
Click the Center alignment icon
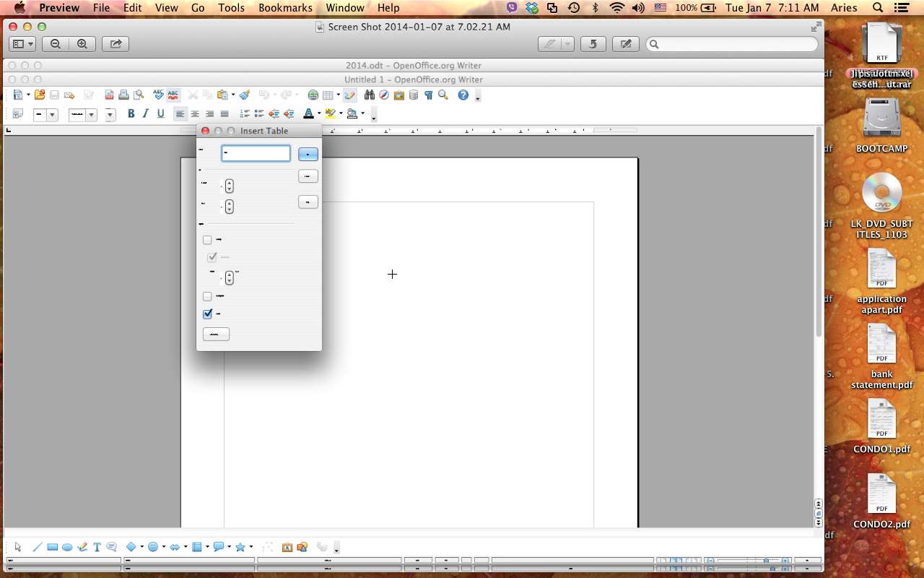(x=195, y=113)
